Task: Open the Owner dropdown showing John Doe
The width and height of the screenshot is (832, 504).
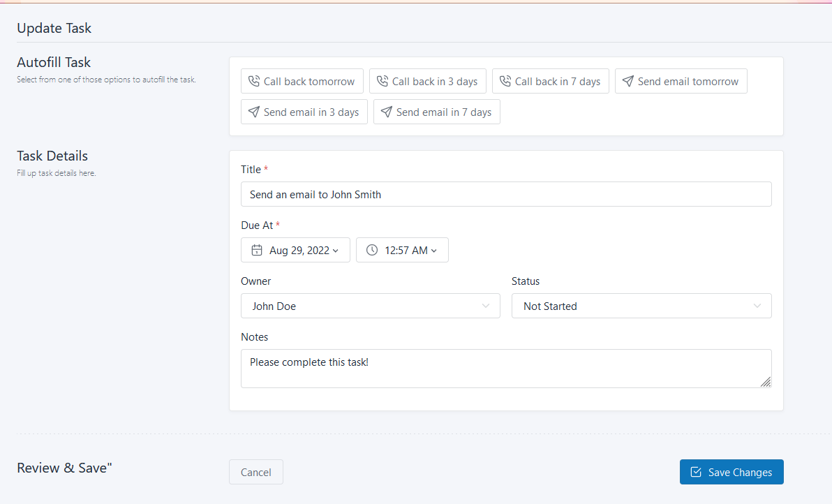Action: (370, 306)
